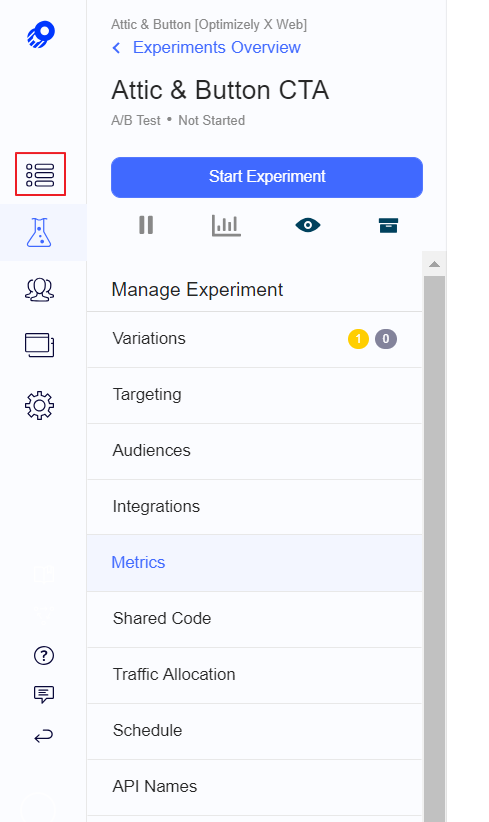Open the Shared Code section
The width and height of the screenshot is (489, 822).
click(254, 619)
